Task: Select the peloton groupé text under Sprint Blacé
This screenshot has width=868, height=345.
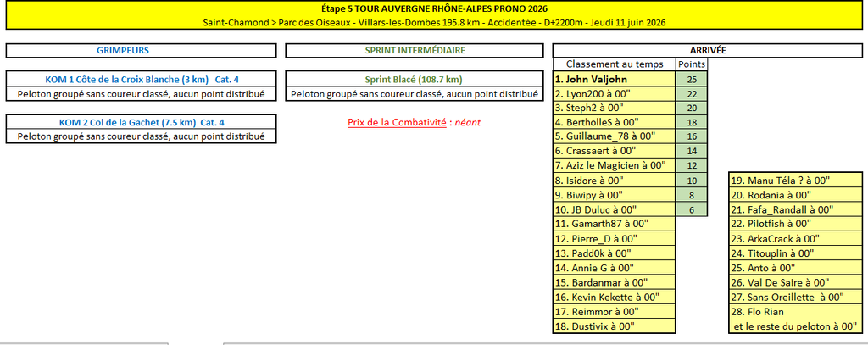Action: 415,93
